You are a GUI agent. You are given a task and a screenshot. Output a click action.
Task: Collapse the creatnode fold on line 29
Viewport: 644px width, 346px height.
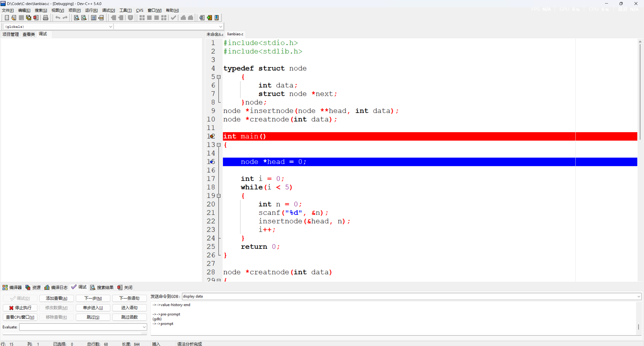[x=219, y=280]
